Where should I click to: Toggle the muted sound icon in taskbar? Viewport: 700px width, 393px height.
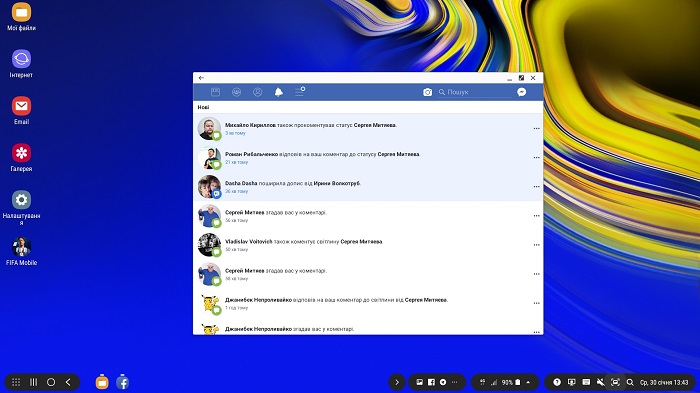click(x=601, y=382)
